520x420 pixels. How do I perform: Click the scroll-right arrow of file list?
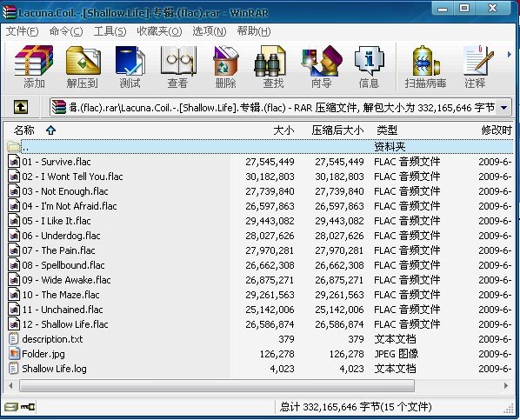pyautogui.click(x=506, y=386)
